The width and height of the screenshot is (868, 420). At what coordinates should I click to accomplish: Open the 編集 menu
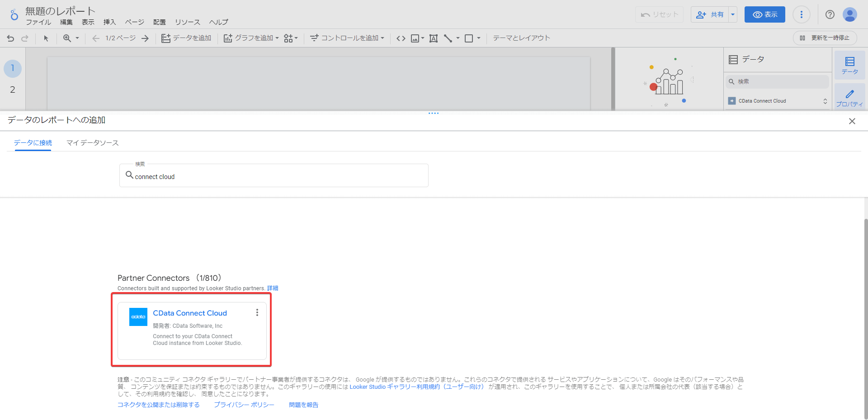pos(66,22)
